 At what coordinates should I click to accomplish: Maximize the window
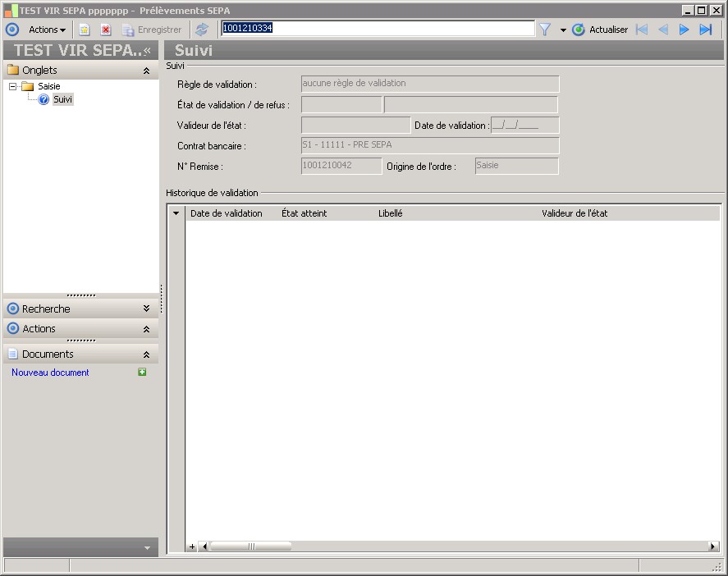(702, 10)
